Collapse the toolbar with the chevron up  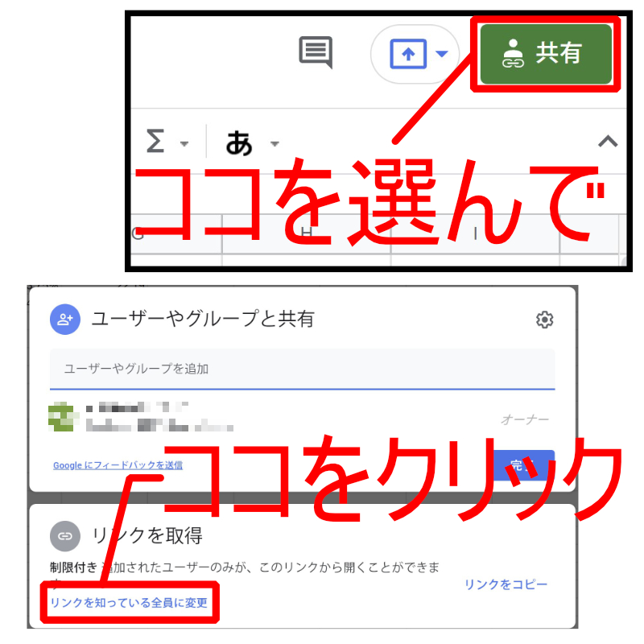(608, 142)
